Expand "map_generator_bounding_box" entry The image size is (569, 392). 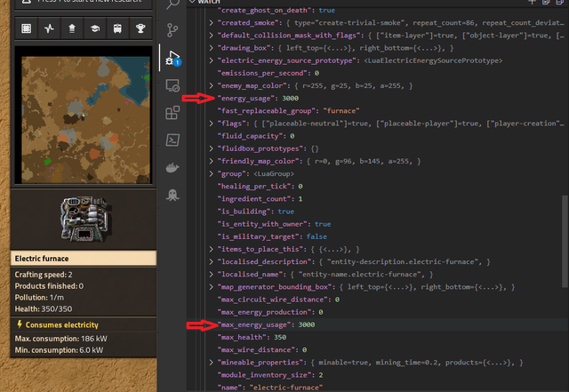pos(212,287)
